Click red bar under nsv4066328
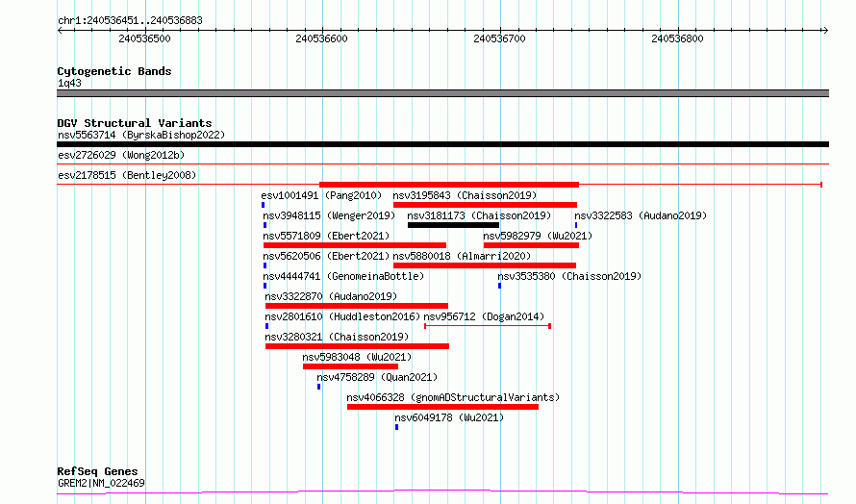Image resolution: width=856 pixels, height=504 pixels. [x=442, y=407]
